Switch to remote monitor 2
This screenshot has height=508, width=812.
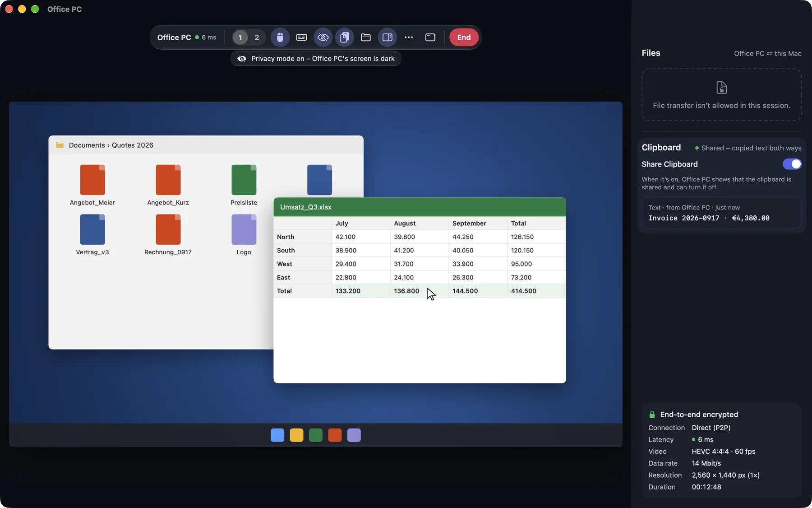pyautogui.click(x=257, y=37)
